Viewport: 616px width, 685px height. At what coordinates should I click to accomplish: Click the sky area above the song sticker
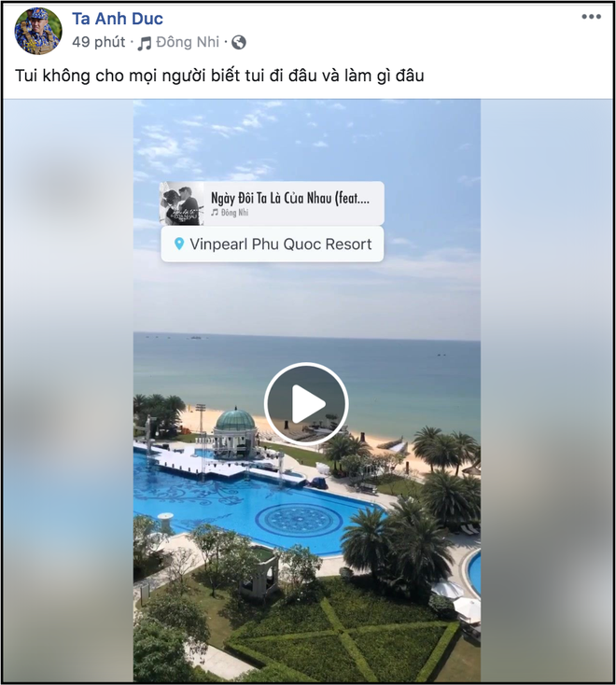coord(306,140)
